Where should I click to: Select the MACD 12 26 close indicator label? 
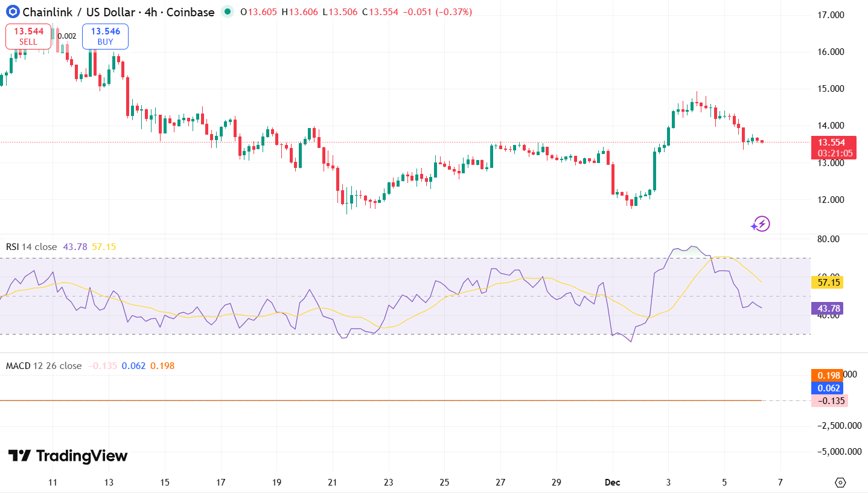tap(42, 365)
